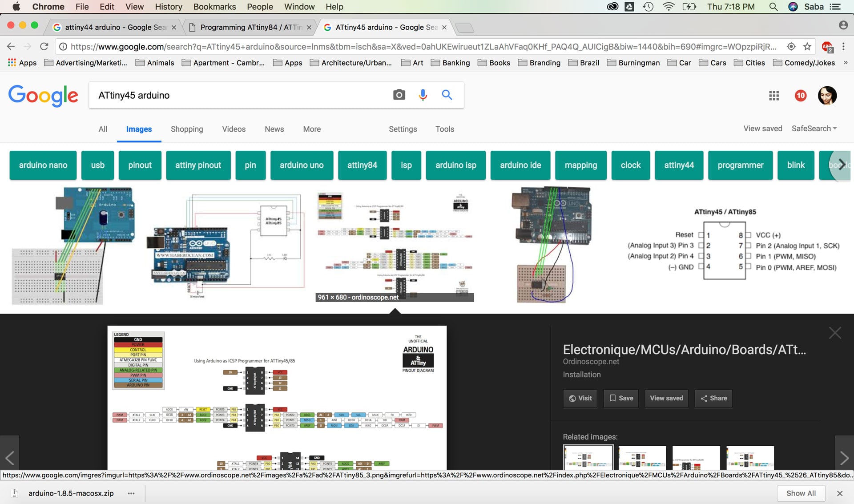Click the URL address bar
The image size is (854, 504).
[x=423, y=46]
